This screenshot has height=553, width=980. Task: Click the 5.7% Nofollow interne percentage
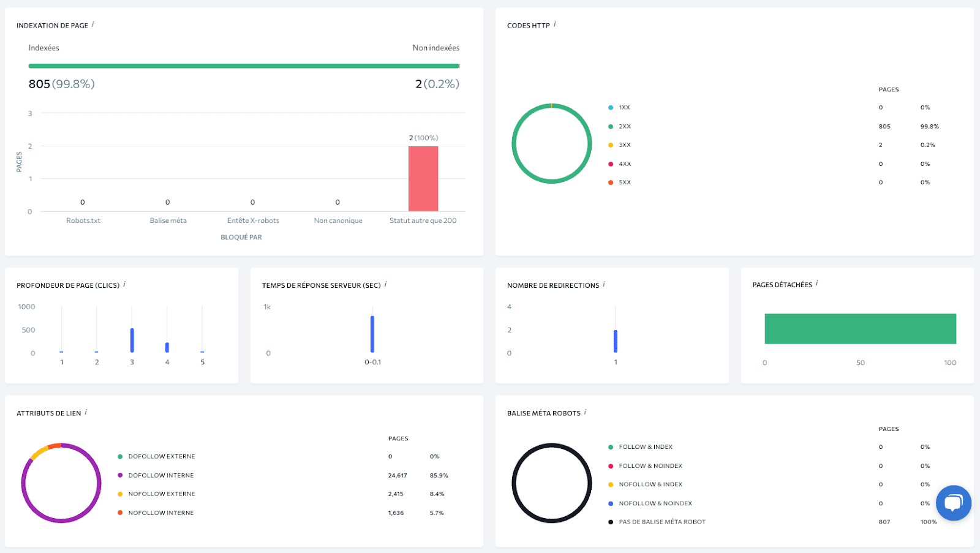click(437, 513)
